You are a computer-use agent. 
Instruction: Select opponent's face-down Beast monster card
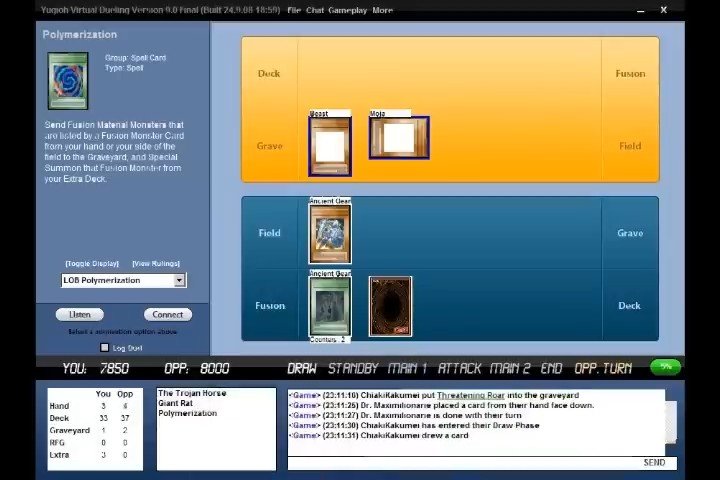tap(330, 146)
